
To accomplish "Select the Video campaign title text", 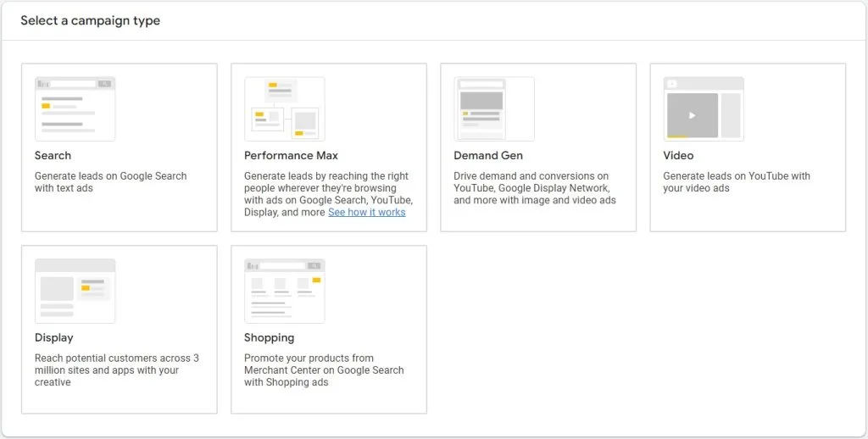I will click(678, 156).
